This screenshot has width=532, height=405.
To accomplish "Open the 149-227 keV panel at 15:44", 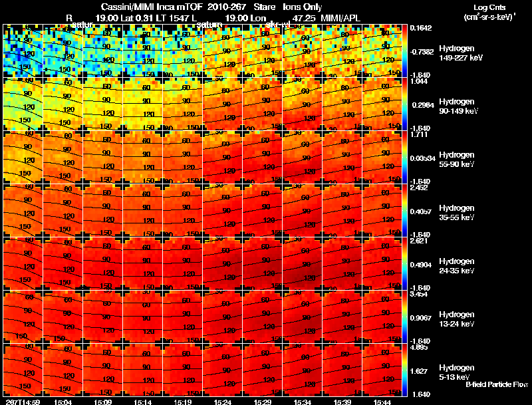I will coord(382,51).
